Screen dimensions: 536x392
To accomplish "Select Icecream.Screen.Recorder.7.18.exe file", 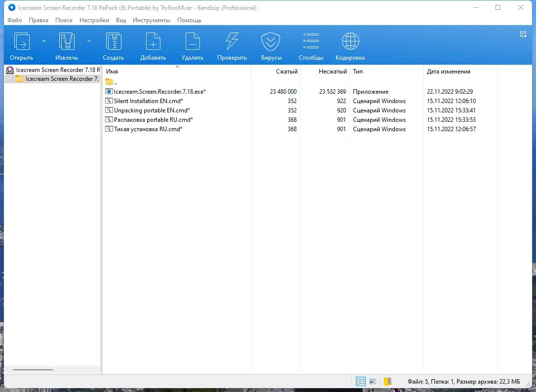I will click(x=159, y=92).
